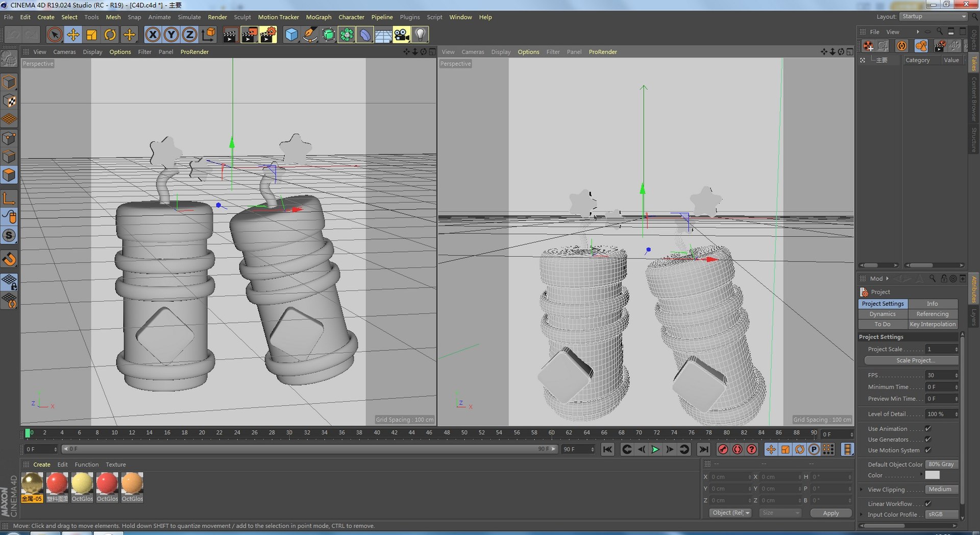Open the MoGraph menu
This screenshot has width=980, height=535.
click(x=318, y=17)
